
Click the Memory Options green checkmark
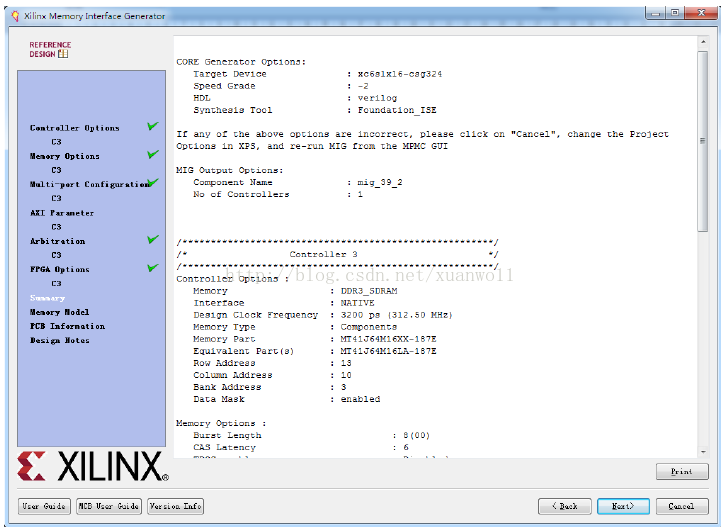(153, 154)
